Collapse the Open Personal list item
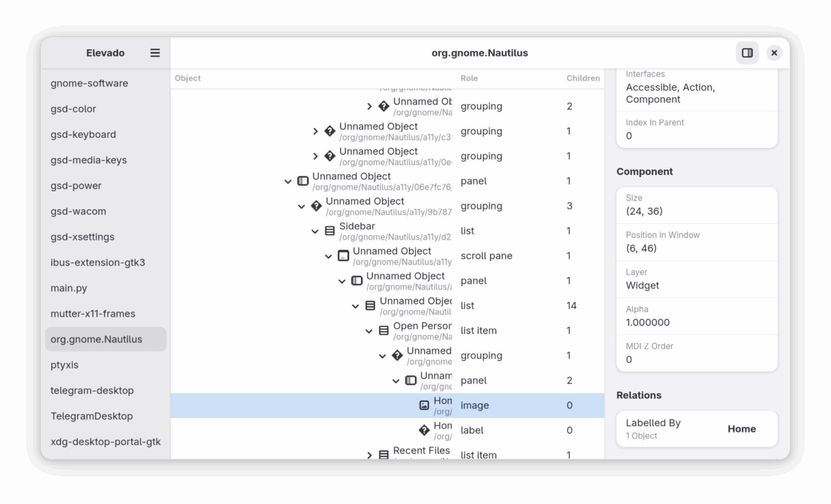Viewport: 831px width, 504px height. [x=370, y=330]
